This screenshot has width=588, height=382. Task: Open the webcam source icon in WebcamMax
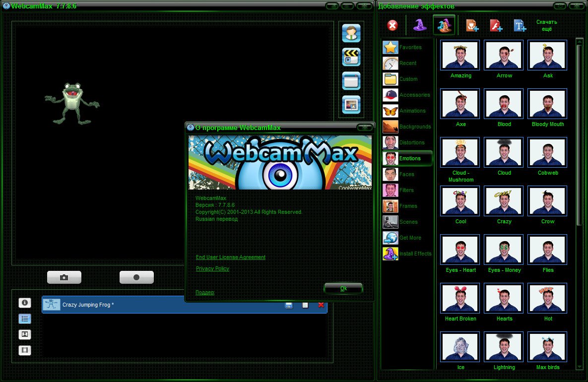click(351, 33)
